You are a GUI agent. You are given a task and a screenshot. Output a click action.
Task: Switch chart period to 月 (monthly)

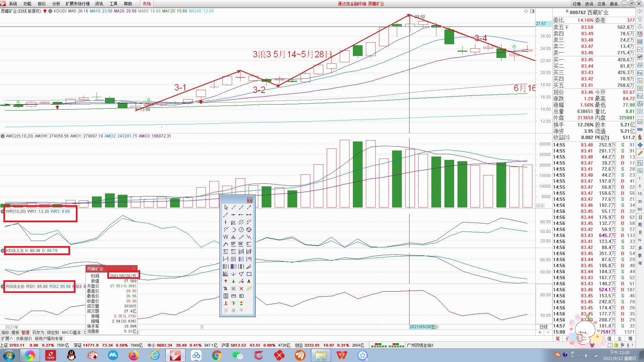coord(640,233)
